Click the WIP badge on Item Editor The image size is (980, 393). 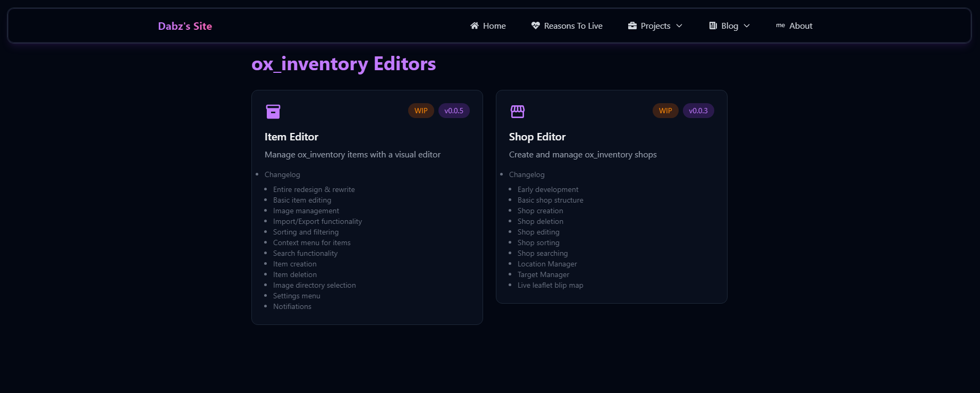click(x=421, y=111)
